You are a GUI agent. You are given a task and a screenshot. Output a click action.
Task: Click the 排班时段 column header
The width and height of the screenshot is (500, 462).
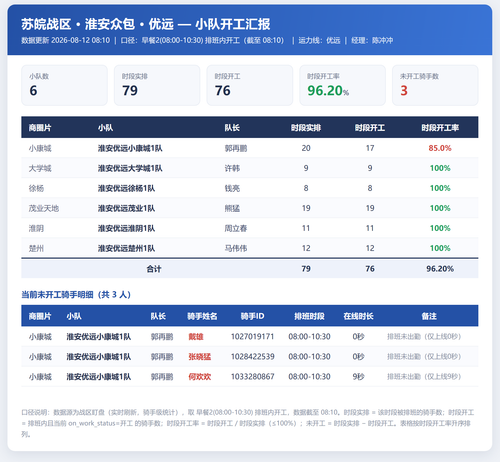click(x=309, y=316)
